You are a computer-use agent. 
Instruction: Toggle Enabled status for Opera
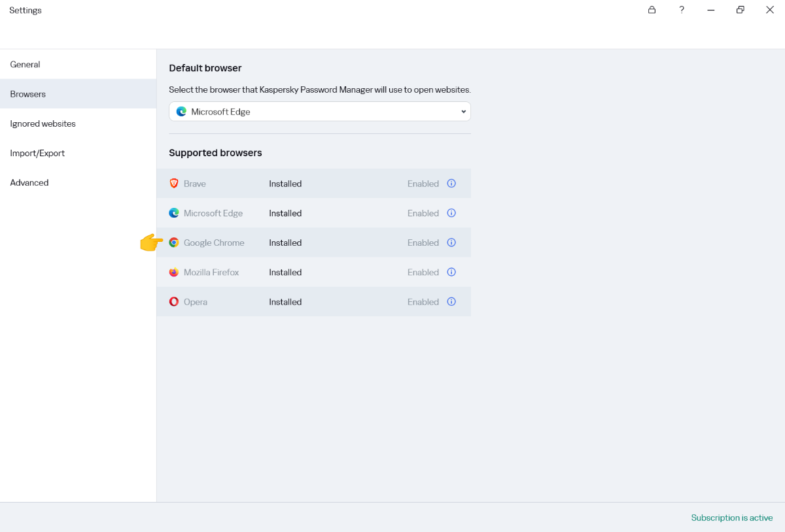point(423,302)
